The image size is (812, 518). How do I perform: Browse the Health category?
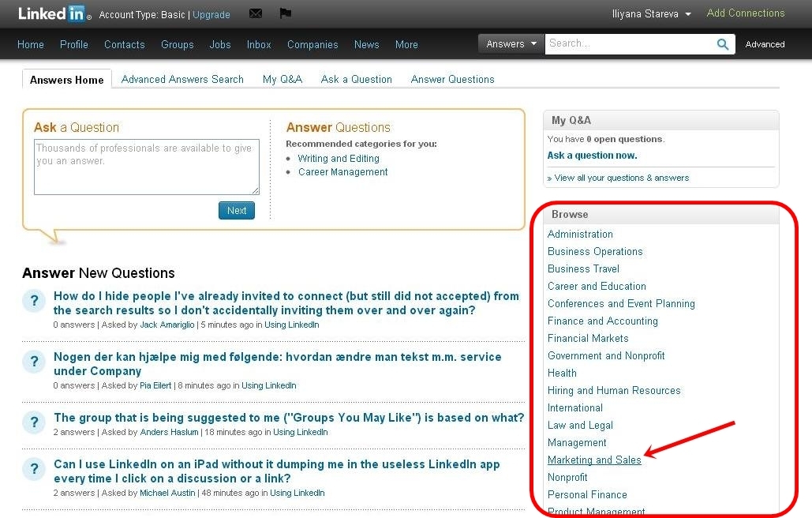[x=562, y=373]
